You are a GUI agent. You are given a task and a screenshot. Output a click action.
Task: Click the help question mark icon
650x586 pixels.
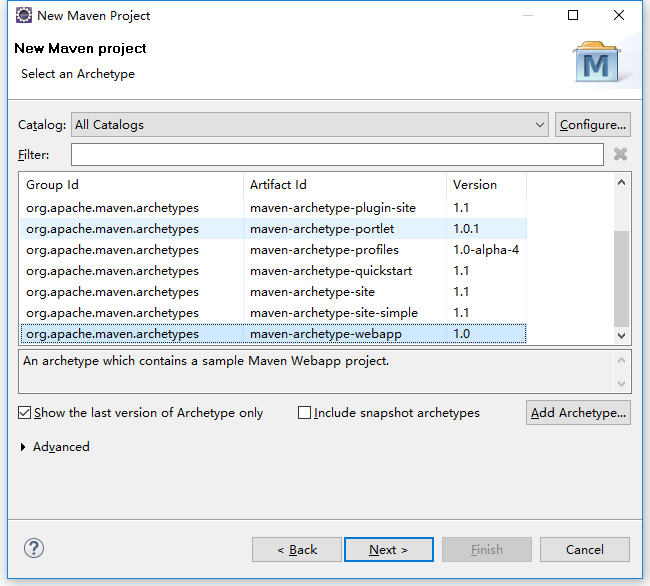(34, 549)
